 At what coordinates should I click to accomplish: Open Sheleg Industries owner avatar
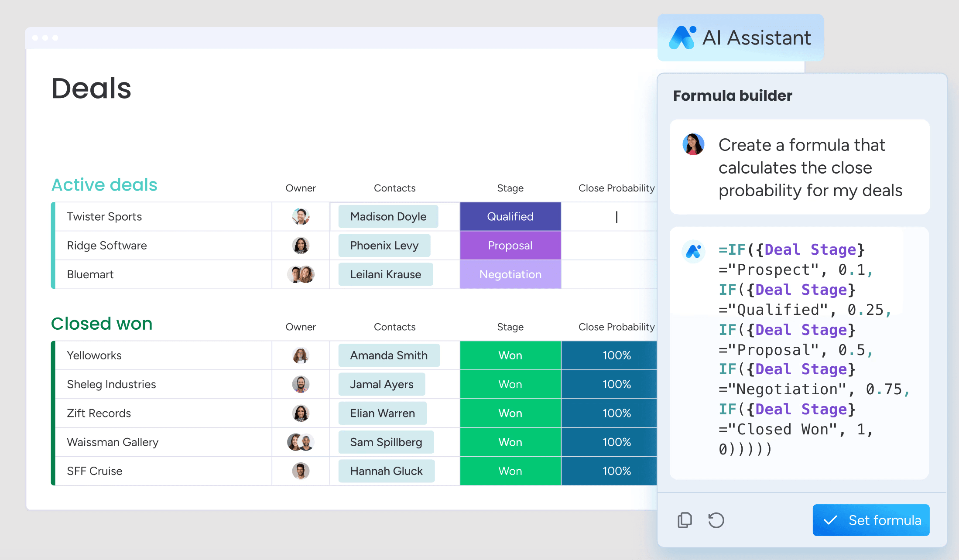pyautogui.click(x=301, y=384)
